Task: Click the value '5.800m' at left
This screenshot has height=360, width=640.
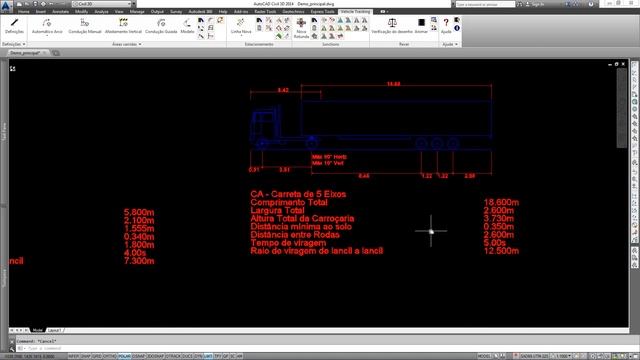Action: click(139, 212)
